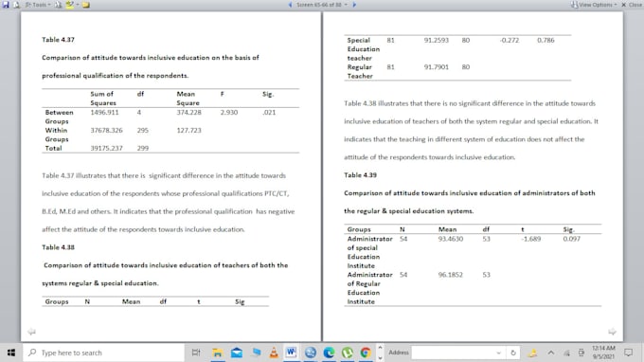Screen dimensions: 644x362
Task: Click the mean 91.2593 for Special Education teacher
Action: 437,40
